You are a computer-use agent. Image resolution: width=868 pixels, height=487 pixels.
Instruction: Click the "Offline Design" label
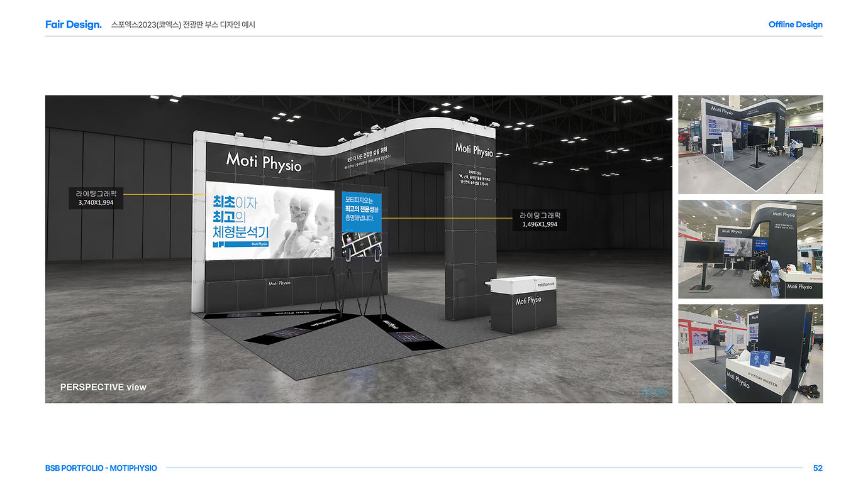click(795, 25)
